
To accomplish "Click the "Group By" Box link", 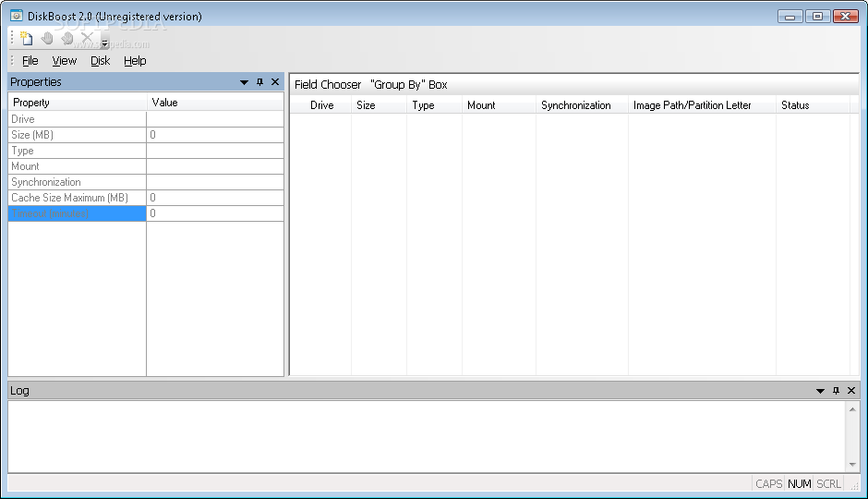I will [408, 85].
